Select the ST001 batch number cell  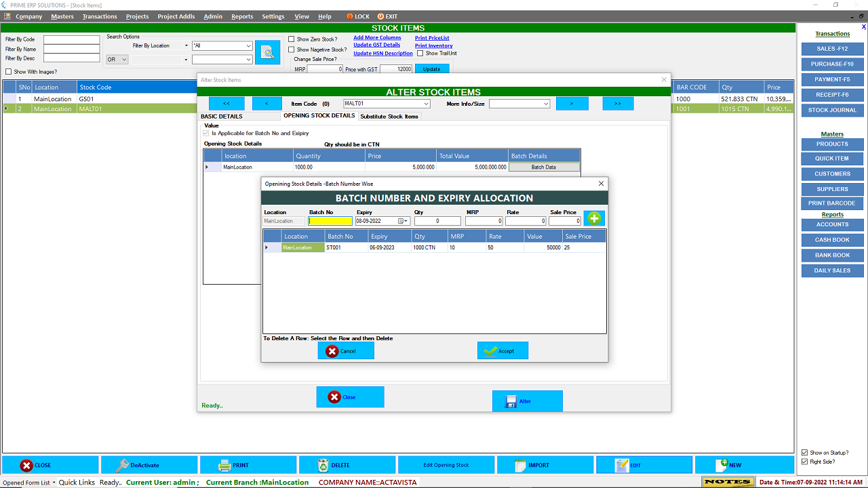(346, 248)
